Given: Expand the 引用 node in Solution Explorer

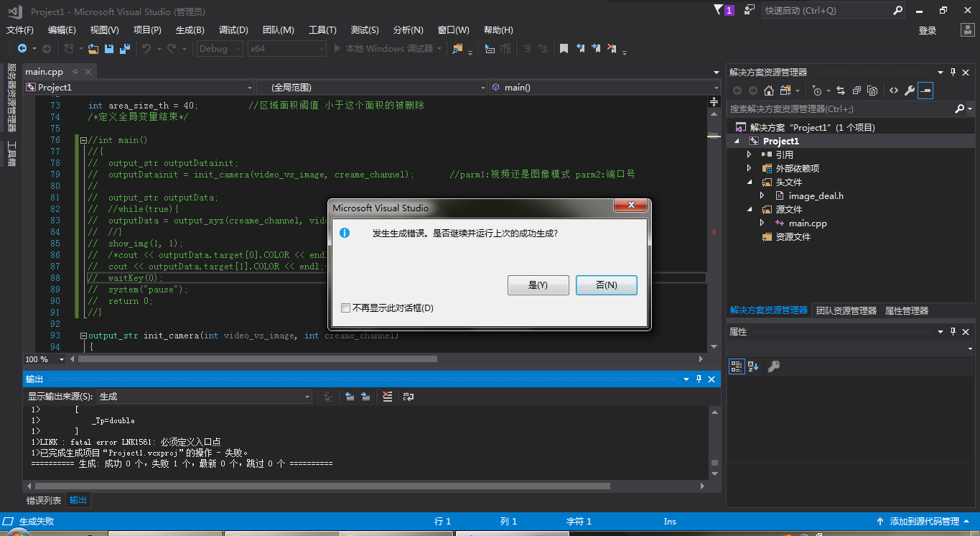Looking at the screenshot, I should click(750, 154).
